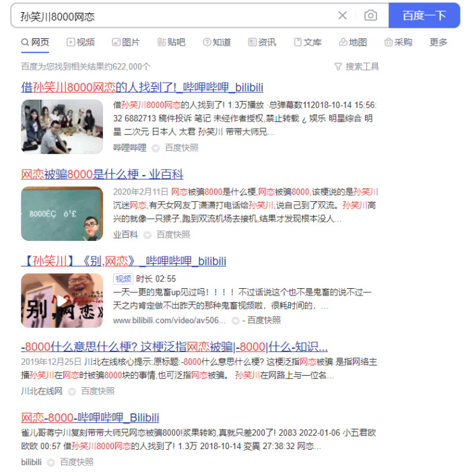The image size is (466, 476).
Task: Click the date 2020年2月11日 in second result
Action: click(141, 192)
